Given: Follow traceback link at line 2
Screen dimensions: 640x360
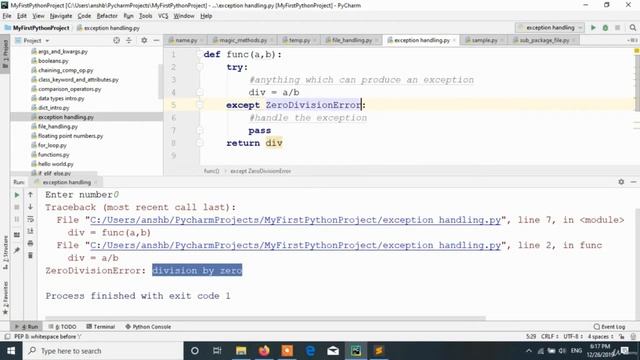Looking at the screenshot, I should coord(295,245).
